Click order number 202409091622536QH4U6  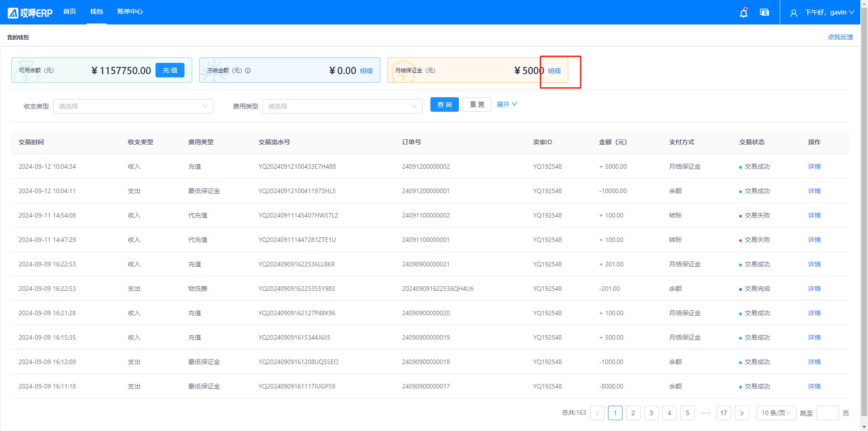tap(438, 289)
